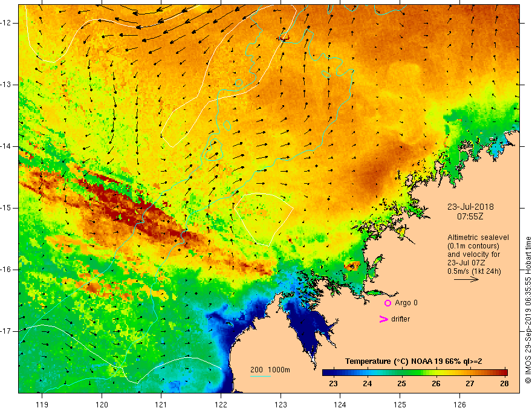Click the cyan 200 1000m depth contour line sample

coord(261,376)
